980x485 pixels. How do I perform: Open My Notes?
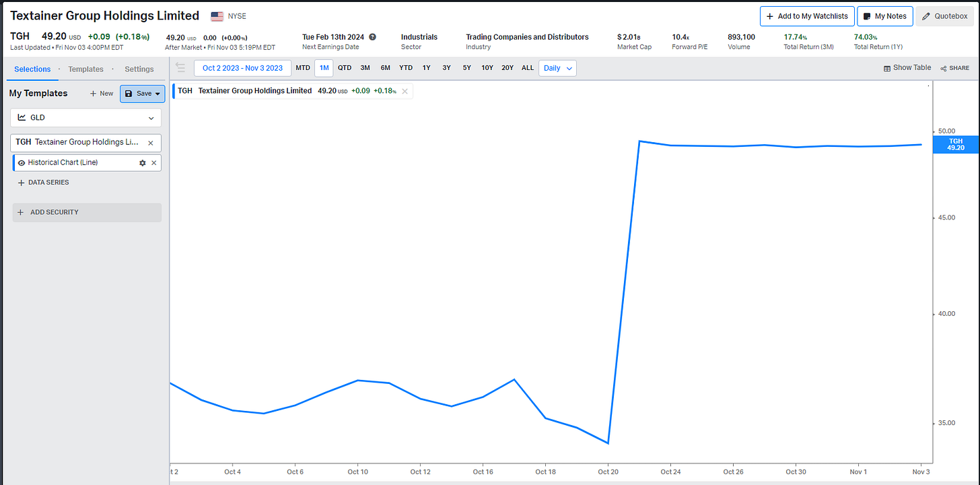tap(884, 16)
